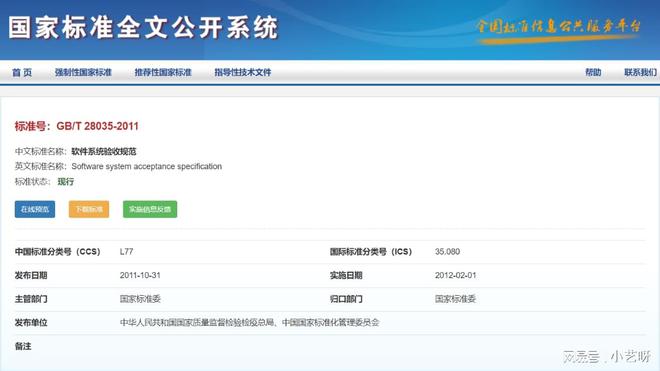Click the release date 2011-10-31
The width and height of the screenshot is (660, 371).
point(140,275)
